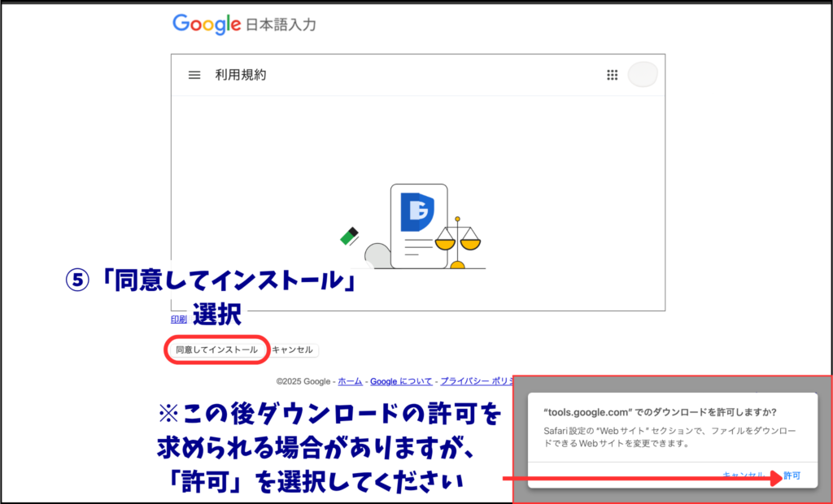Follow the ホーム footer link
The height and width of the screenshot is (504, 833).
(350, 381)
